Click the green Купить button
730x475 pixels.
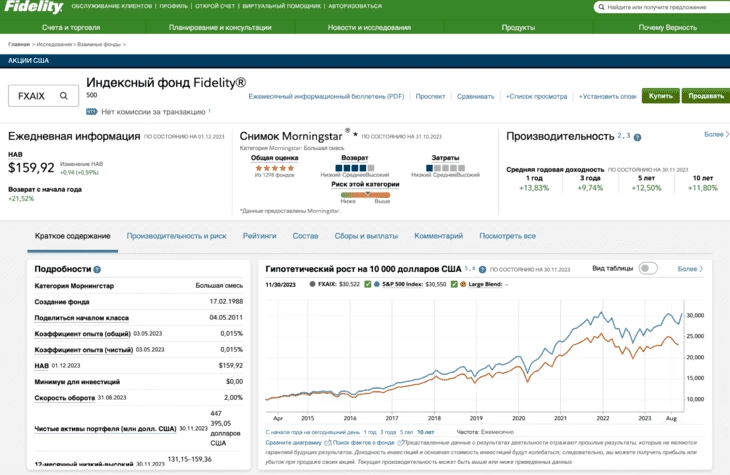click(x=661, y=95)
